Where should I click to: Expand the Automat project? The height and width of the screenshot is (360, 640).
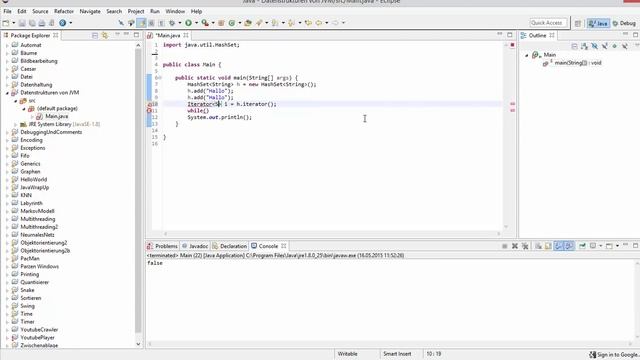click(x=7, y=45)
